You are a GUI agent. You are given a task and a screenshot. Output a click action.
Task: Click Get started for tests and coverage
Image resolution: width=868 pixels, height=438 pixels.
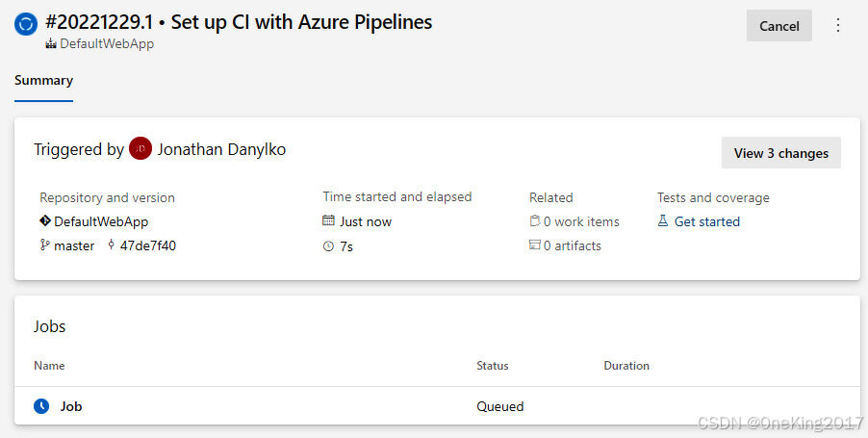coord(707,221)
